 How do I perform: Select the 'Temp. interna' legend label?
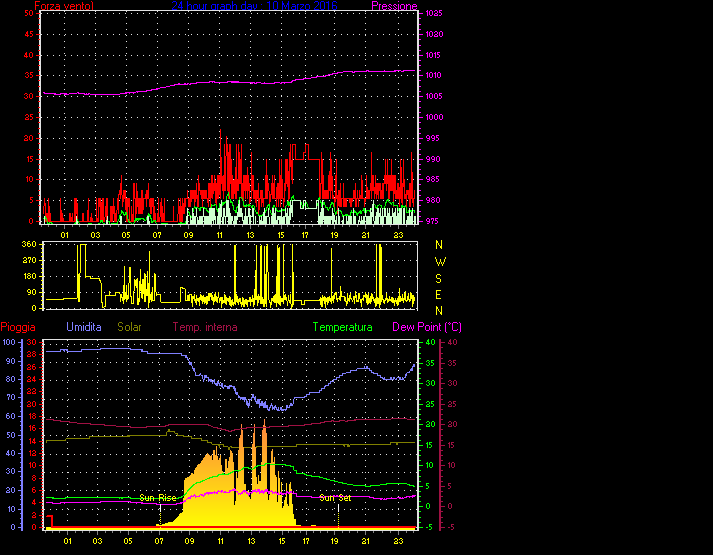click(x=205, y=327)
